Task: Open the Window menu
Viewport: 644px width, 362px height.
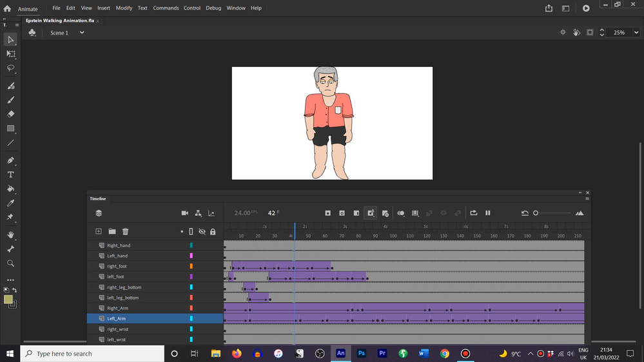Action: 236,8
